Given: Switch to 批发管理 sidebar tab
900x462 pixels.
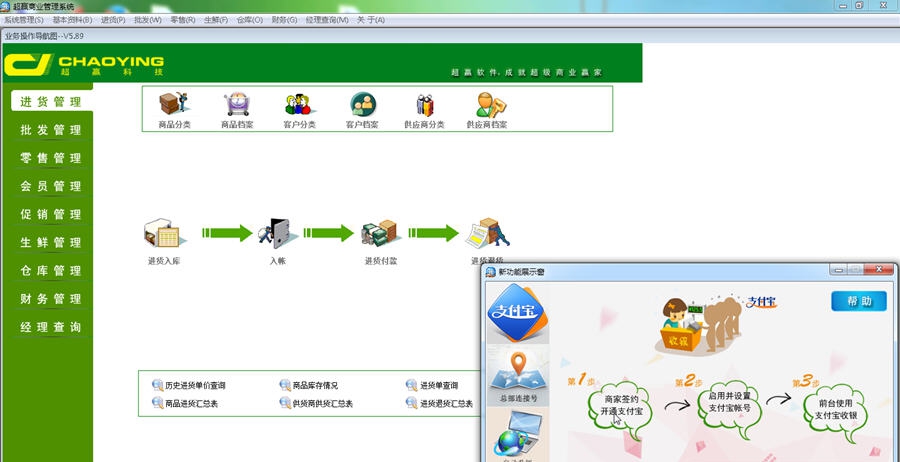Looking at the screenshot, I should pos(51,130).
